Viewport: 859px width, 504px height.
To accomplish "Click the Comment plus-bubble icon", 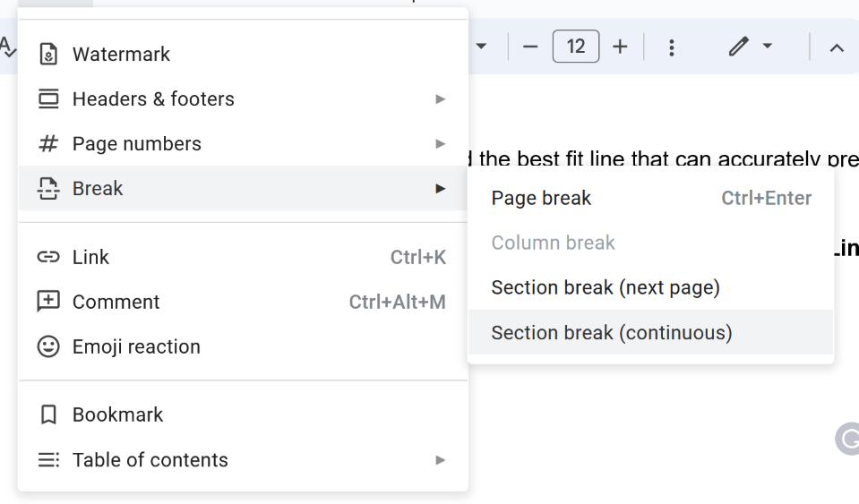I will click(x=48, y=303).
